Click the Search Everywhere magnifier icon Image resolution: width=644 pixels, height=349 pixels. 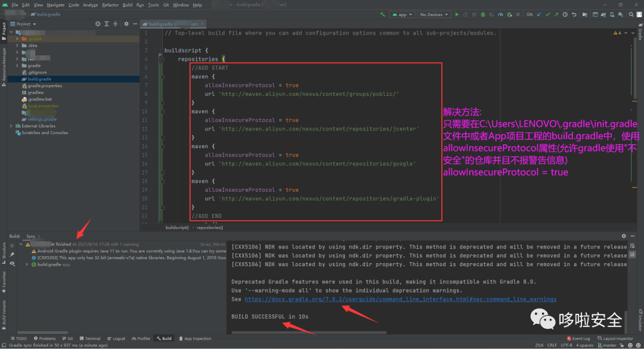click(631, 14)
